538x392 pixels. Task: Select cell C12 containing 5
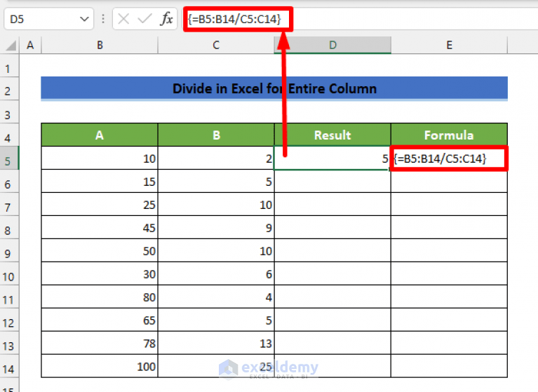pos(216,320)
